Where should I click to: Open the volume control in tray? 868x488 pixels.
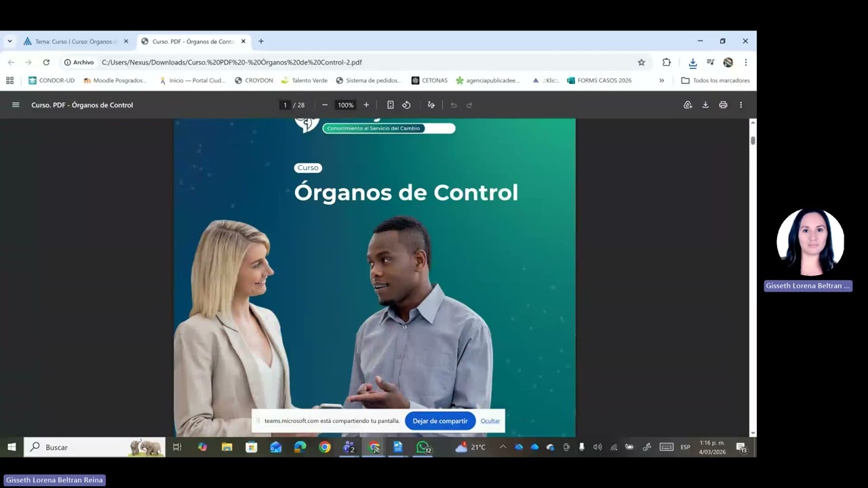click(597, 447)
